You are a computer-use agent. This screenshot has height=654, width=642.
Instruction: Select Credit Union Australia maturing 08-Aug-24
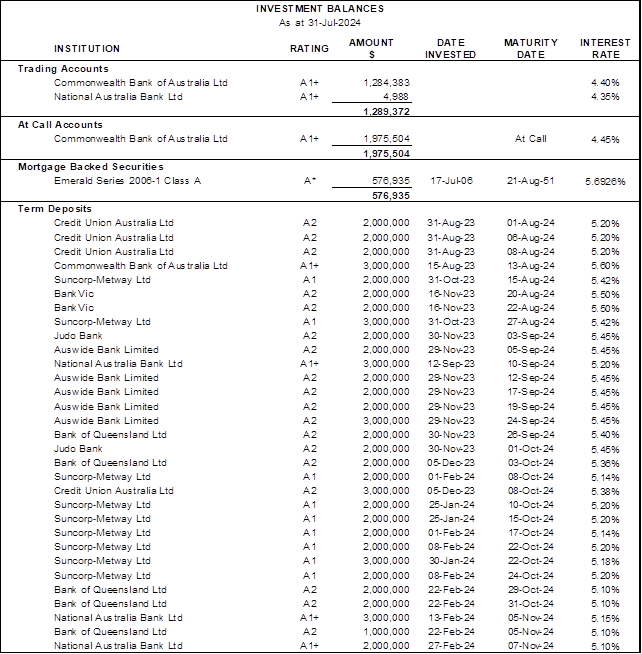point(114,252)
